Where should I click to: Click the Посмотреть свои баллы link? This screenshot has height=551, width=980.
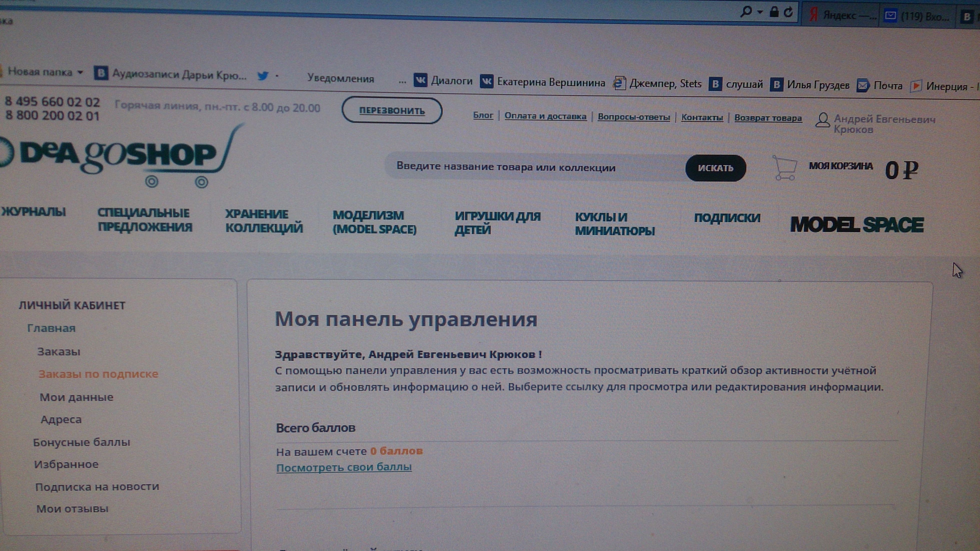[344, 467]
